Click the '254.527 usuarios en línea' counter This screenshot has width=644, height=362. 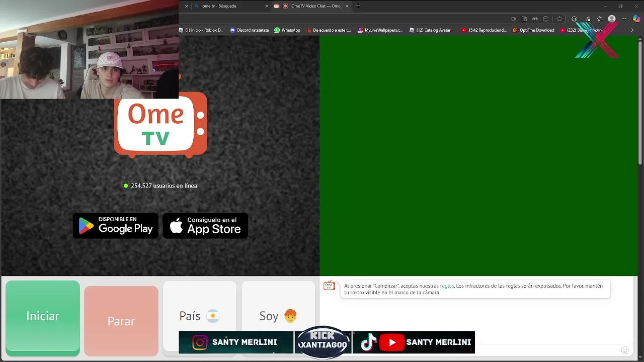160,186
